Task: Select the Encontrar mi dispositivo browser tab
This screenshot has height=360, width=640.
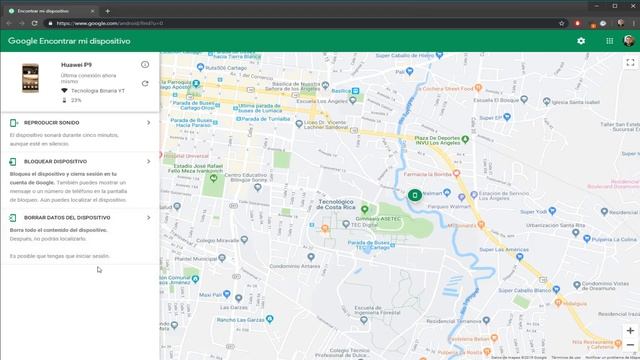Action: 51,11
